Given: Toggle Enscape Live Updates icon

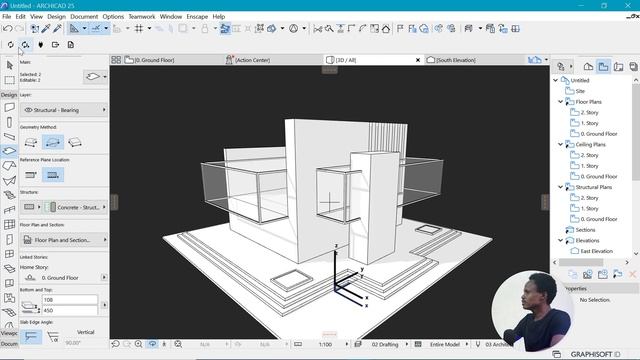Looking at the screenshot, I should [25, 45].
